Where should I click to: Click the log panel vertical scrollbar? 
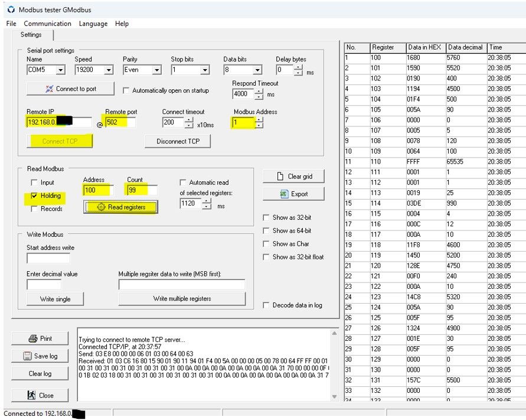pos(335,364)
